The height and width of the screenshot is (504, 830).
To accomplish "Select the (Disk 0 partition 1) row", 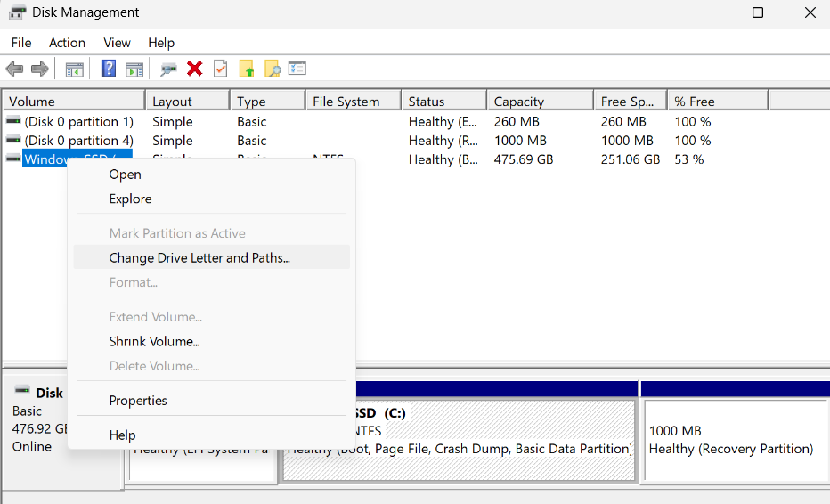I will (x=78, y=121).
